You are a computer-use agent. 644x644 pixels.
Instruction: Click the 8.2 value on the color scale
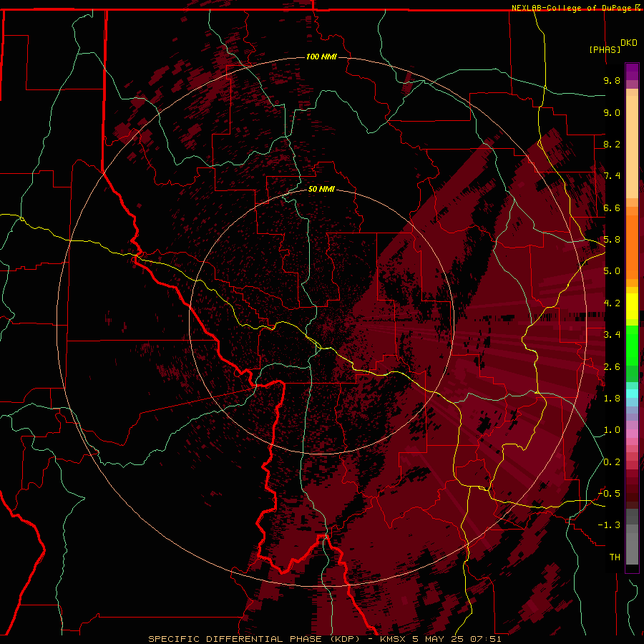click(612, 144)
